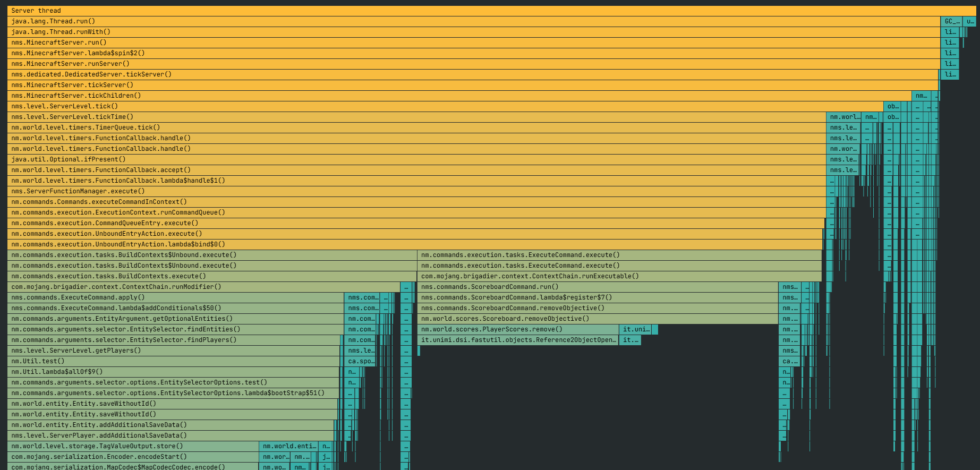Viewport: 980px width, 470px height.
Task: Select the TagValueOutput.store() frame
Action: pyautogui.click(x=133, y=446)
